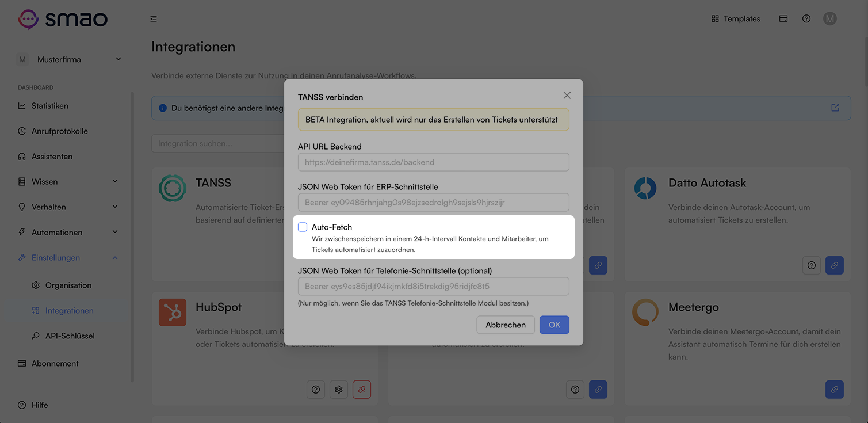Open the help icon on HubSpot card

click(x=316, y=390)
